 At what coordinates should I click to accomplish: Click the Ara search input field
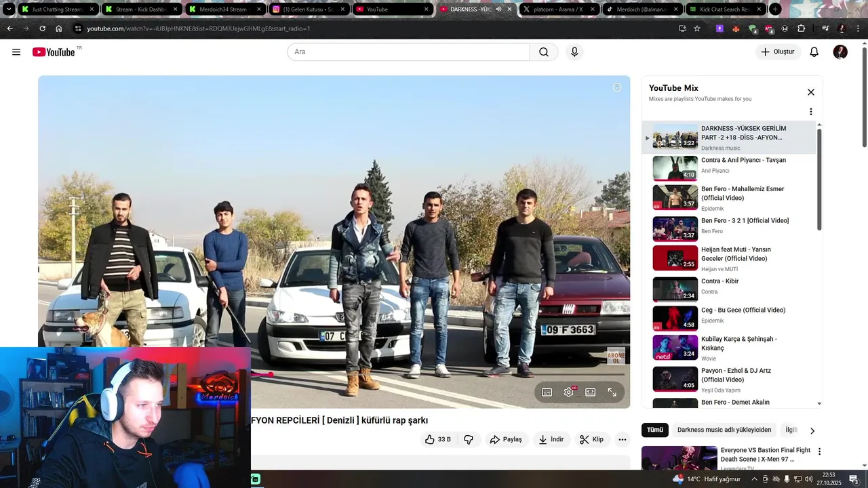[408, 52]
